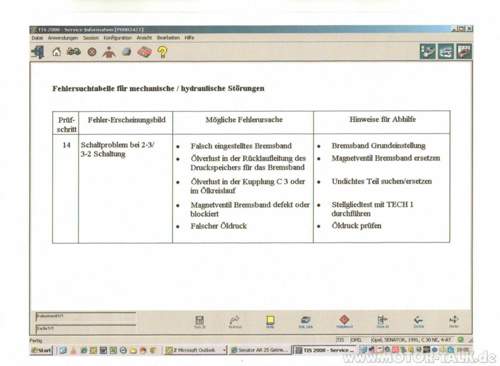Screen dimensions: 500x366
Task: Go back using the left arrow icon
Action: (x=418, y=321)
